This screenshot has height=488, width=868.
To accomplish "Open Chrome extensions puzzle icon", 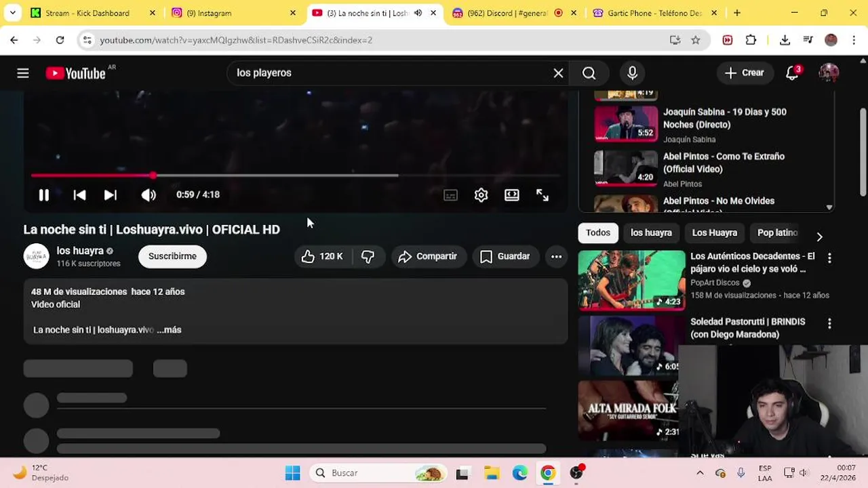I will tap(751, 40).
